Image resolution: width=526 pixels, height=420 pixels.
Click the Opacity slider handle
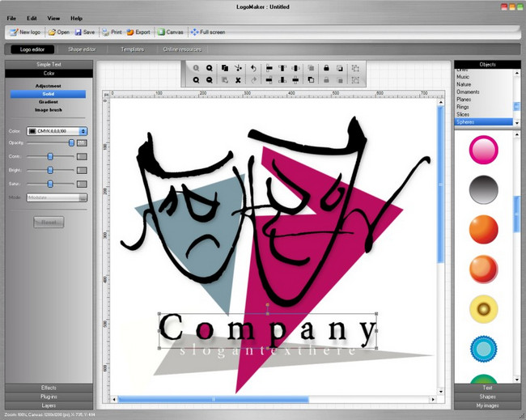pyautogui.click(x=71, y=143)
